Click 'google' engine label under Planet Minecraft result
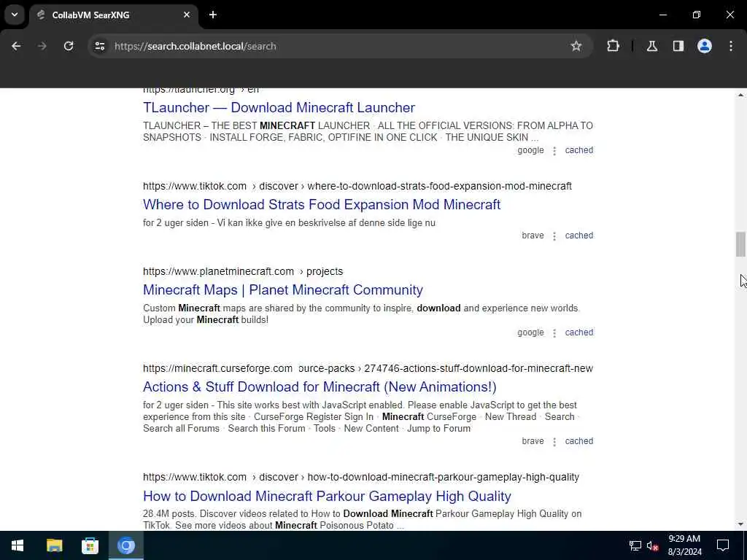The image size is (747, 560). [x=530, y=332]
